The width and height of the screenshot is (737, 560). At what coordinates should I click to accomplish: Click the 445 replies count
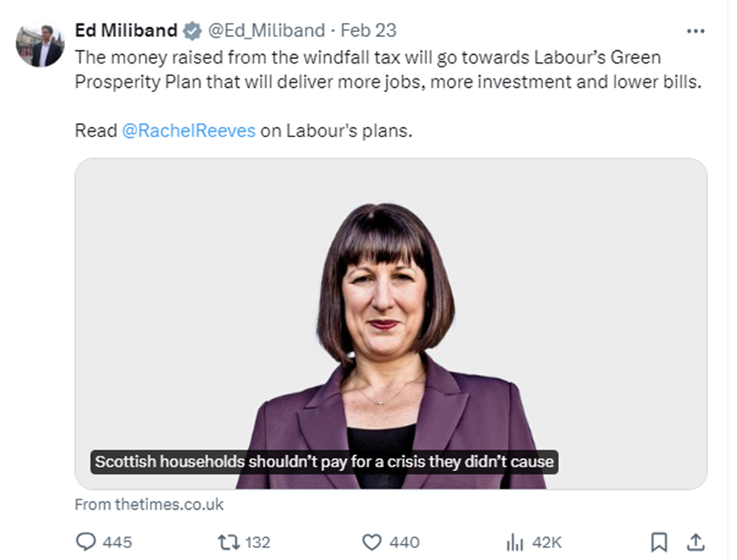[x=117, y=542]
